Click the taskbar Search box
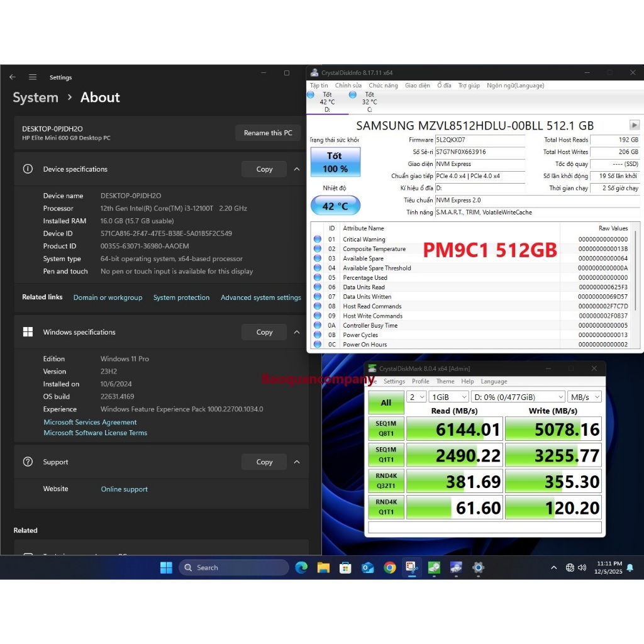644x644 pixels. pos(235,567)
